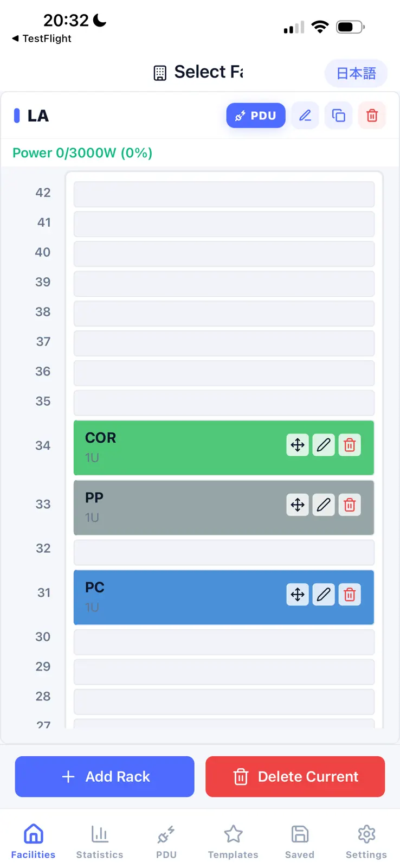Tap Add Rack button
The image size is (400, 868).
click(105, 776)
